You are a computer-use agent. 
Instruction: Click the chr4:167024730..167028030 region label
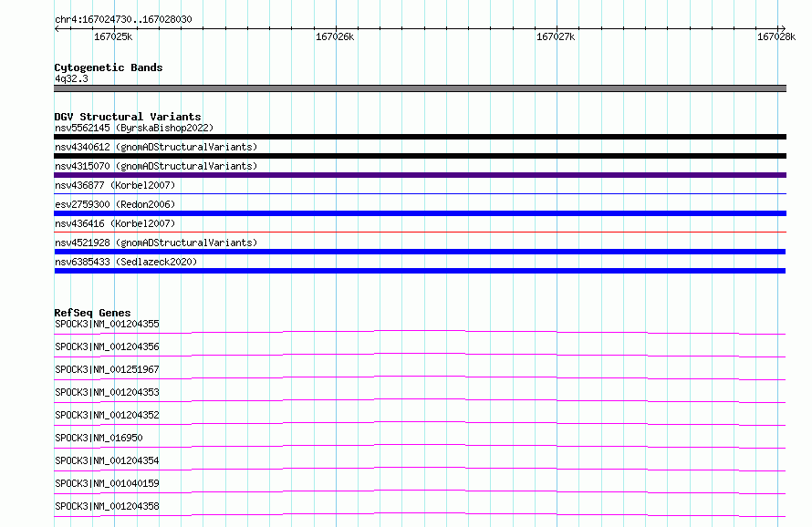click(x=123, y=19)
